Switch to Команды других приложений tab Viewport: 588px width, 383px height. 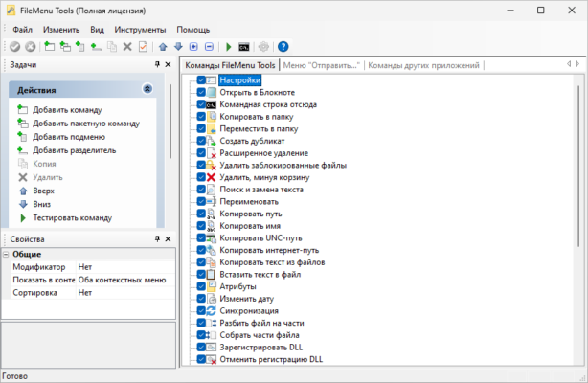[423, 65]
